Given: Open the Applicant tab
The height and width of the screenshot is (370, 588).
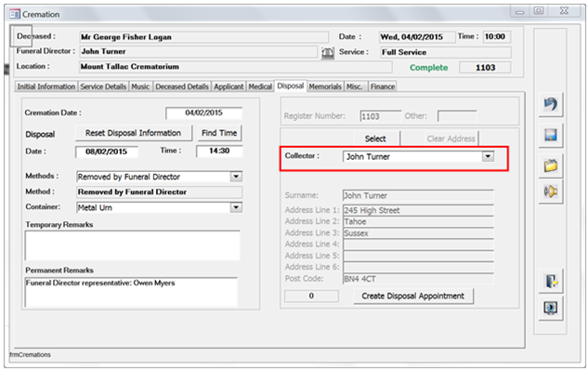Looking at the screenshot, I should [229, 86].
